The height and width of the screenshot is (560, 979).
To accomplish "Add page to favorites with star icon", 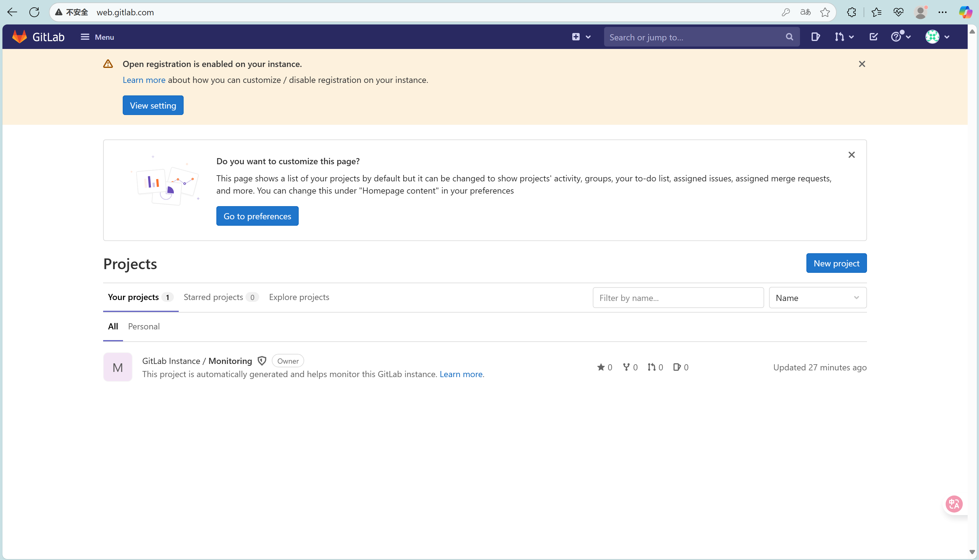I will pos(825,12).
